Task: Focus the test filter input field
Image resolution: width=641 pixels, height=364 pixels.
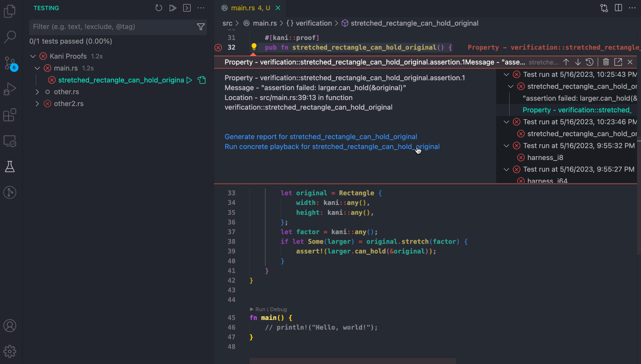Action: pyautogui.click(x=113, y=27)
